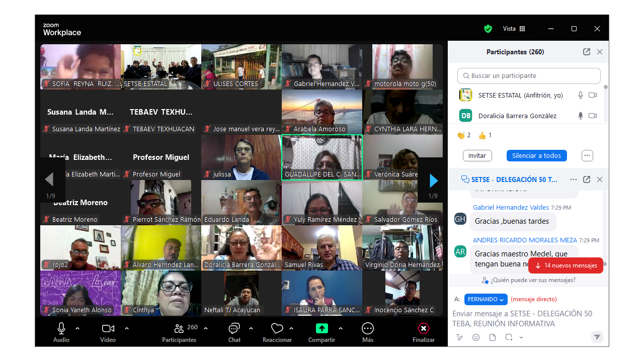Click the Buscar un participante search field

pyautogui.click(x=529, y=76)
